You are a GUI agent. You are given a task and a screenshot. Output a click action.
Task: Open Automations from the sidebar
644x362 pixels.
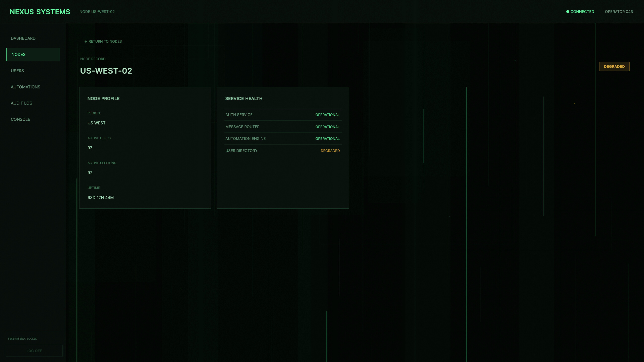[33, 87]
